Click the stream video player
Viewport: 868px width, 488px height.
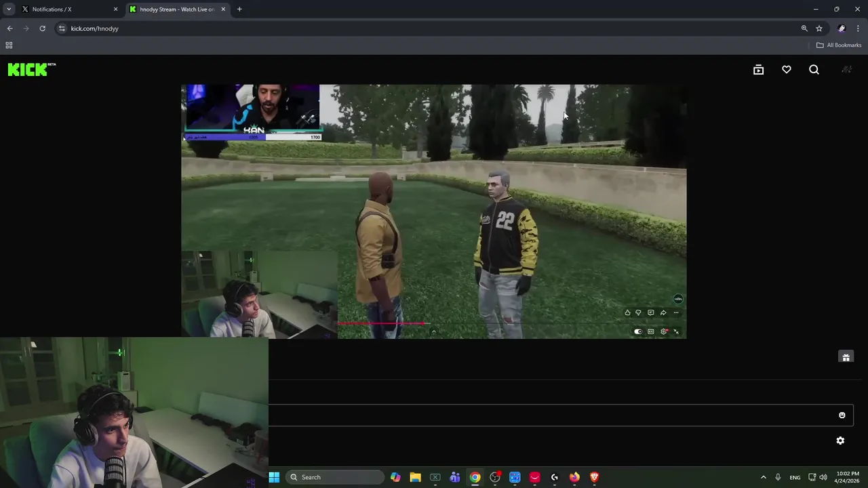pyautogui.click(x=434, y=211)
